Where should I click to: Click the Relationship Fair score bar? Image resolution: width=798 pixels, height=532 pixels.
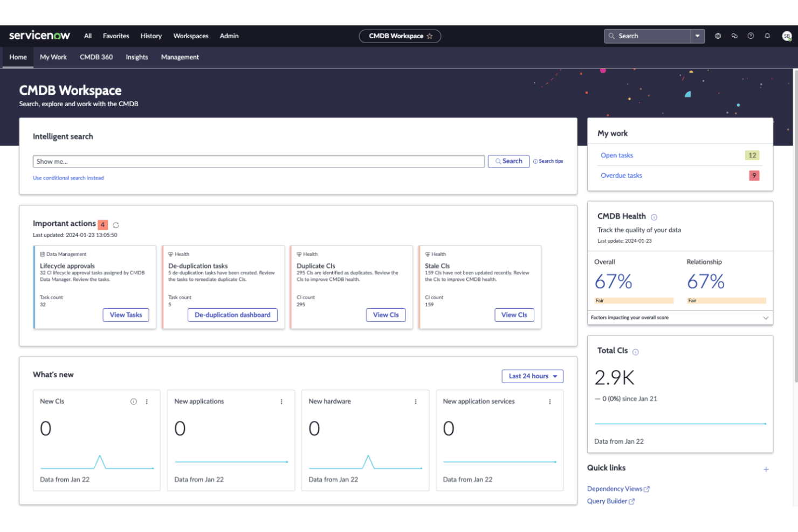coord(726,301)
